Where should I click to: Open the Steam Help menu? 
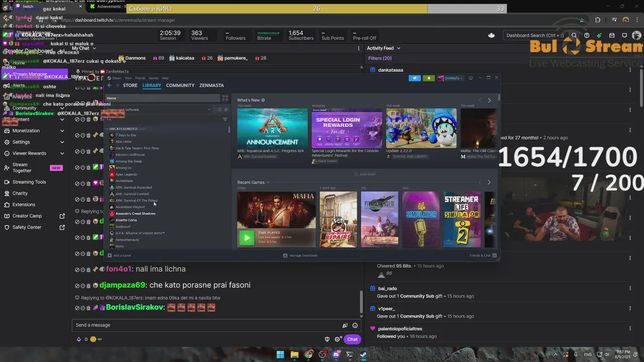(x=165, y=78)
